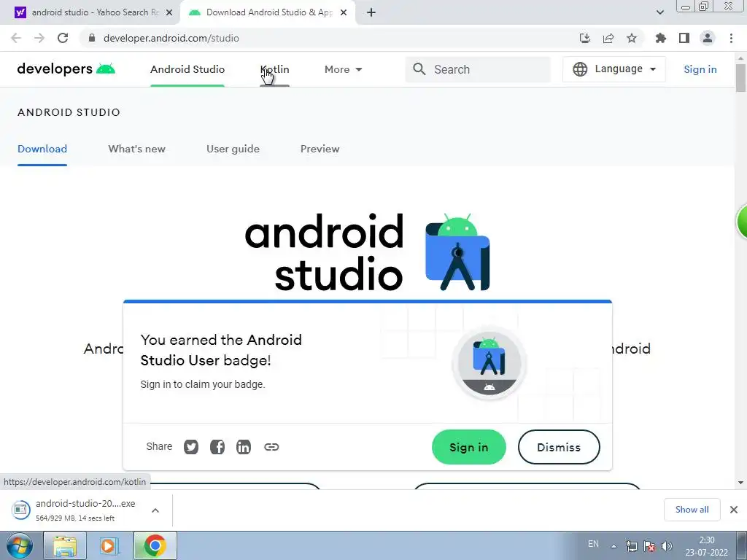Reload the current page

[63, 38]
